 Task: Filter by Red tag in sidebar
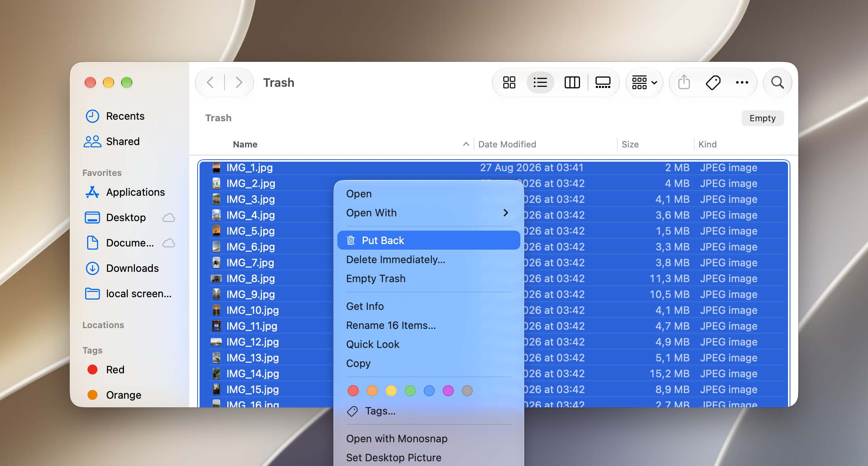click(x=106, y=370)
